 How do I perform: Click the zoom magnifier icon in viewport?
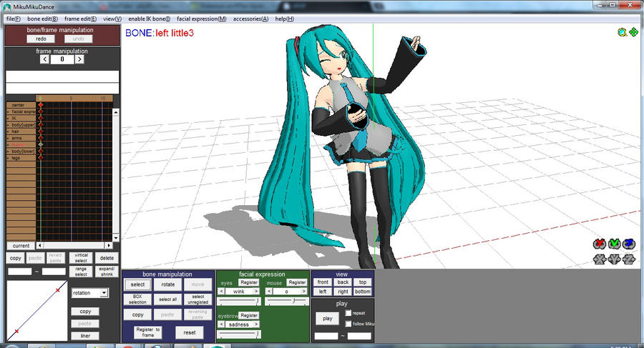coord(623,32)
